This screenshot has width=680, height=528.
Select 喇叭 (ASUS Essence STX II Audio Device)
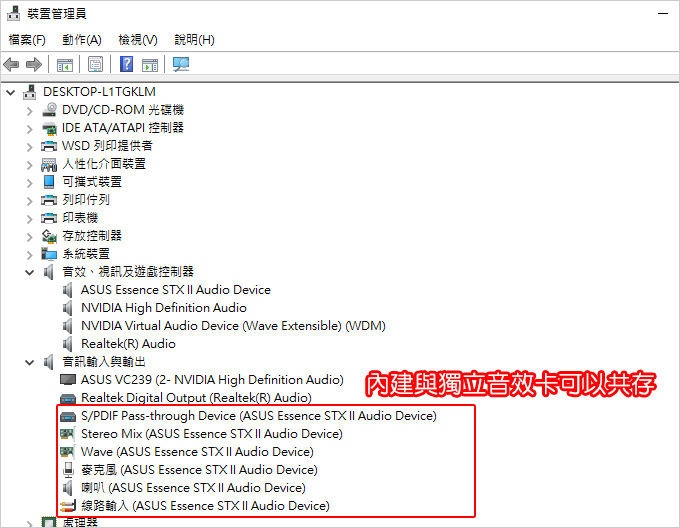click(193, 488)
